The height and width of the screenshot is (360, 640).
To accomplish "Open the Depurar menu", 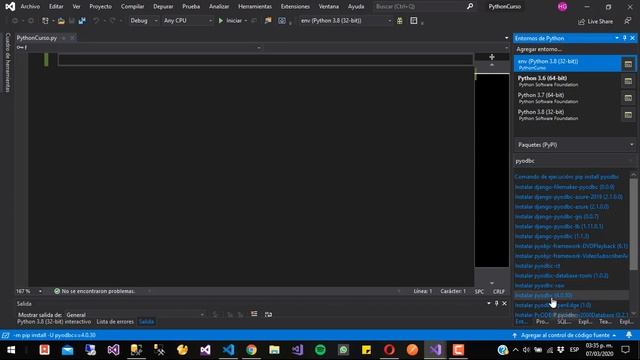I will point(163,7).
